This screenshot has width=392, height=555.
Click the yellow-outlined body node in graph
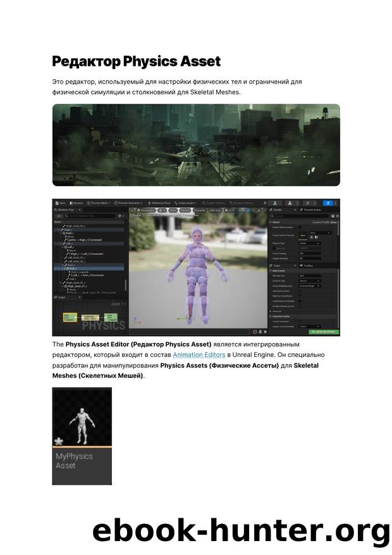pos(70,317)
